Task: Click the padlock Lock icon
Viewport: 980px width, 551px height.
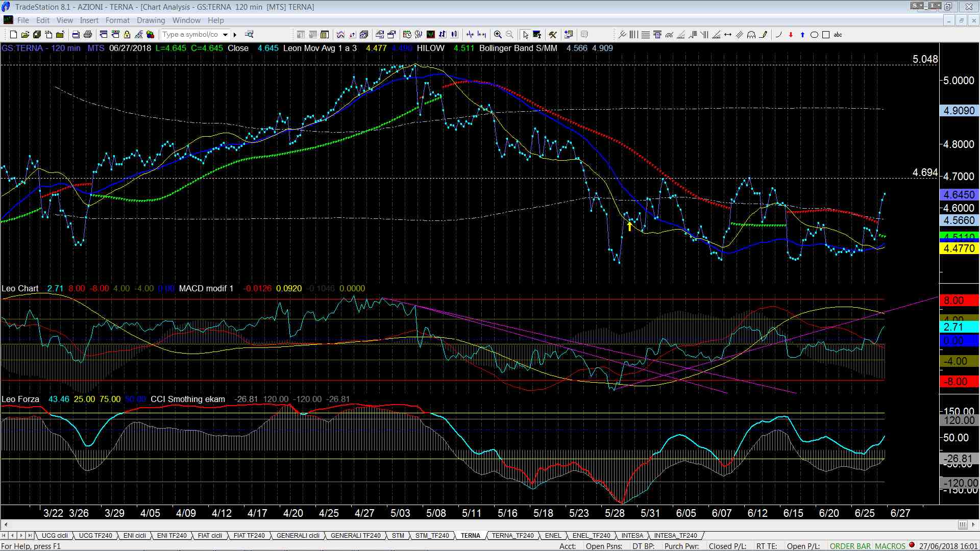Action: pyautogui.click(x=127, y=35)
